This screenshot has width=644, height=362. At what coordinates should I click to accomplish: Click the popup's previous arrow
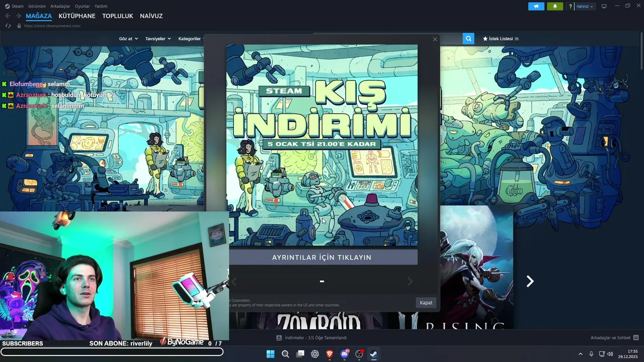coord(233,282)
